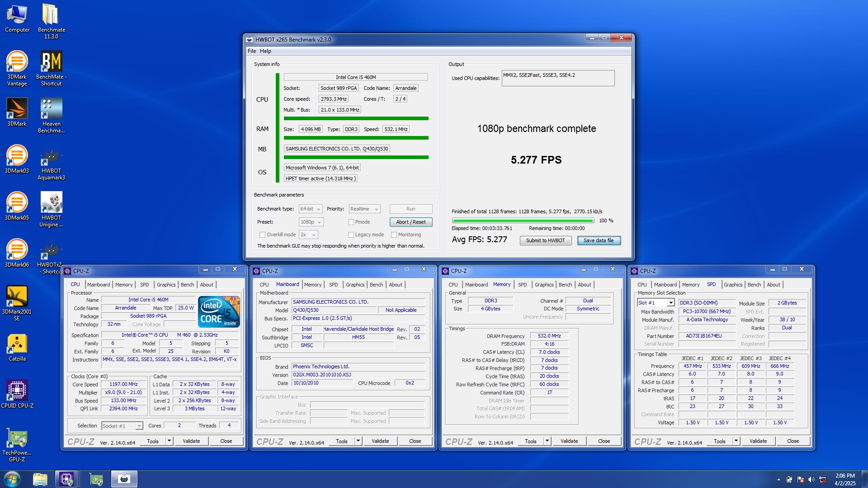Open the Slot #1 memory slot dropdown

pyautogui.click(x=656, y=303)
